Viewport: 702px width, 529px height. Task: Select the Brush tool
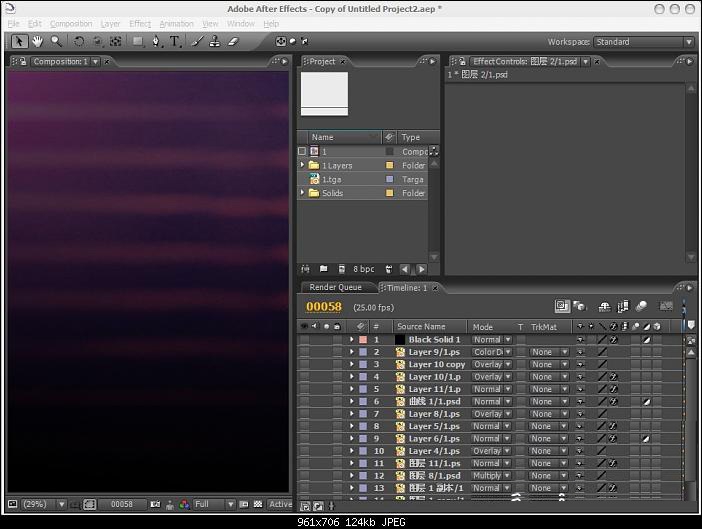tap(197, 42)
